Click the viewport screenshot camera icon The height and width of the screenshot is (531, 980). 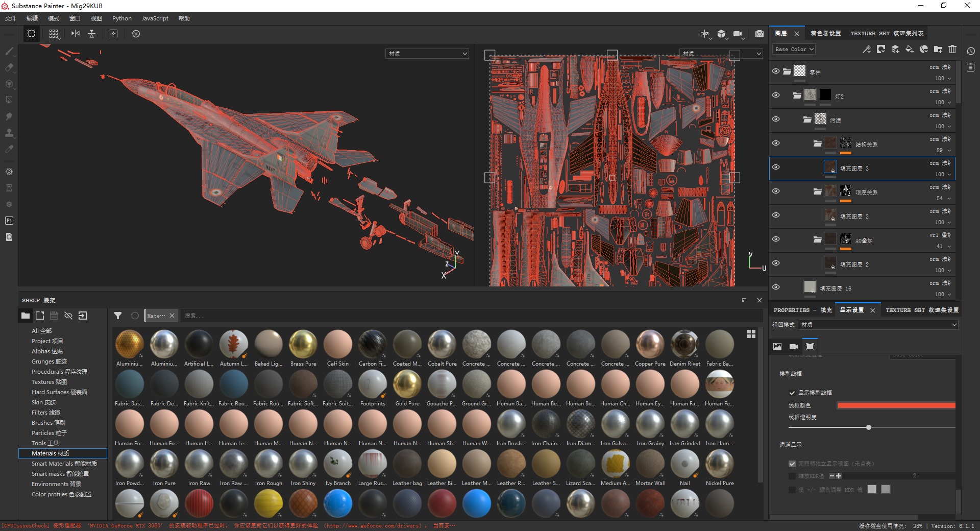tap(759, 34)
